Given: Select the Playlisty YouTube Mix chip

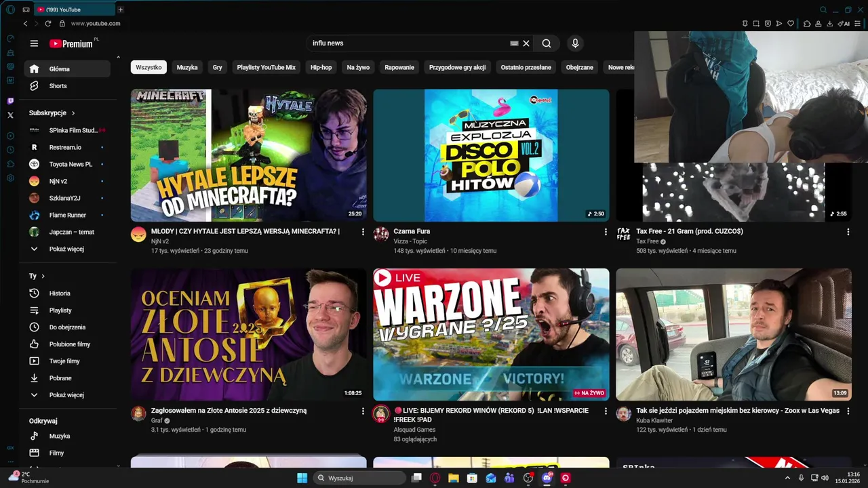Looking at the screenshot, I should [x=266, y=68].
